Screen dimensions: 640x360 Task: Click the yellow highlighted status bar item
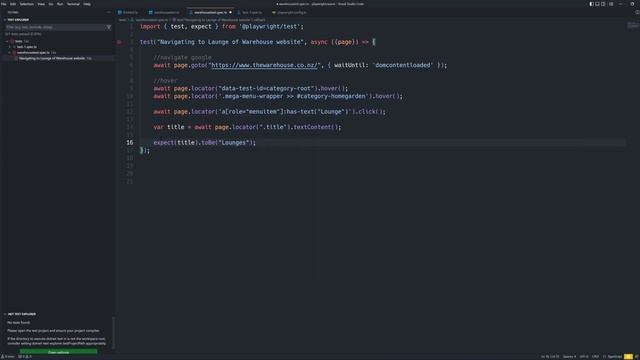click(628, 357)
